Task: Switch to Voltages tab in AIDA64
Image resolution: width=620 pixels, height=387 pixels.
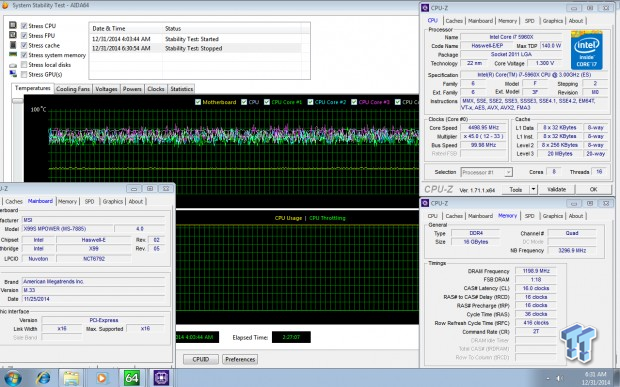Action: [x=106, y=89]
